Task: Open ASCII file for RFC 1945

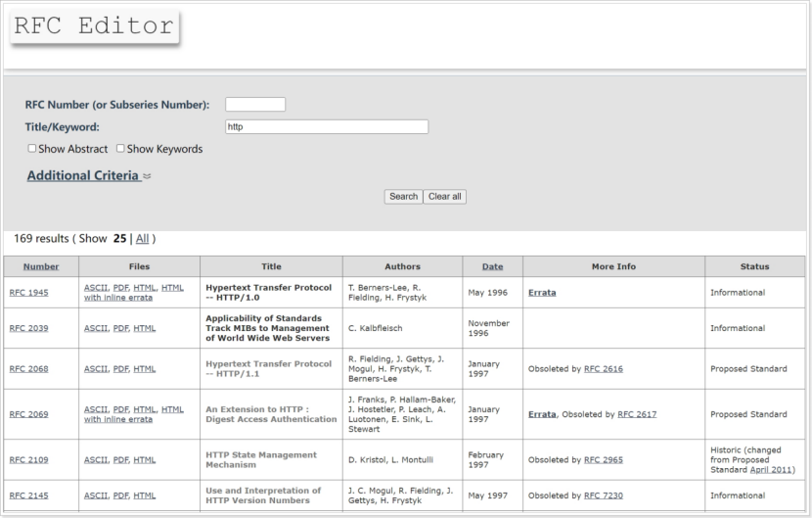Action: [96, 288]
